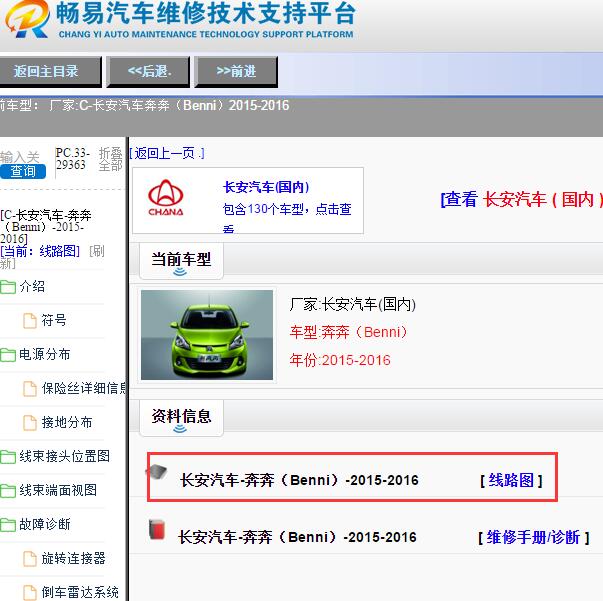Screen dimensions: 603x601
Task: Click the 厂家:长安汽车(国内) text
Action: click(x=353, y=305)
